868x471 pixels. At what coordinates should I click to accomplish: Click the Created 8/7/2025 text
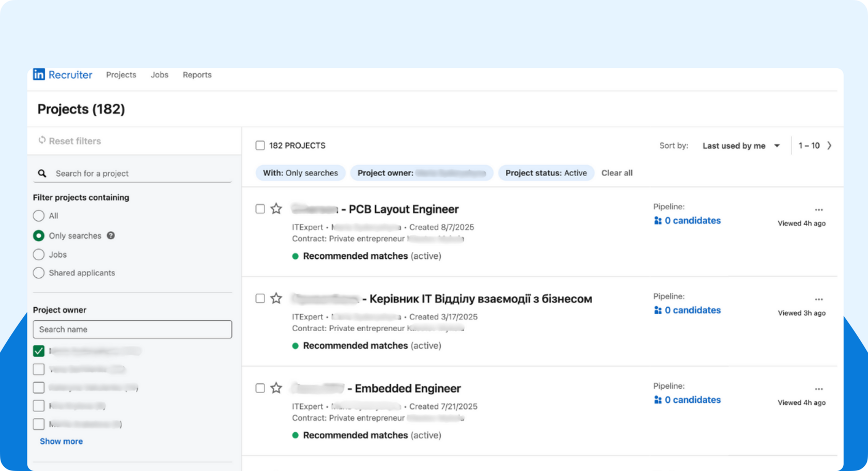(442, 227)
